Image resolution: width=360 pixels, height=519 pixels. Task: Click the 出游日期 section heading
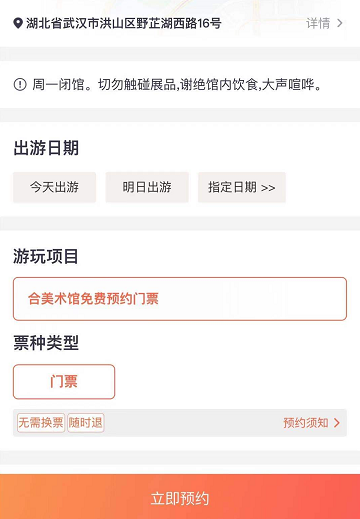coord(46,148)
